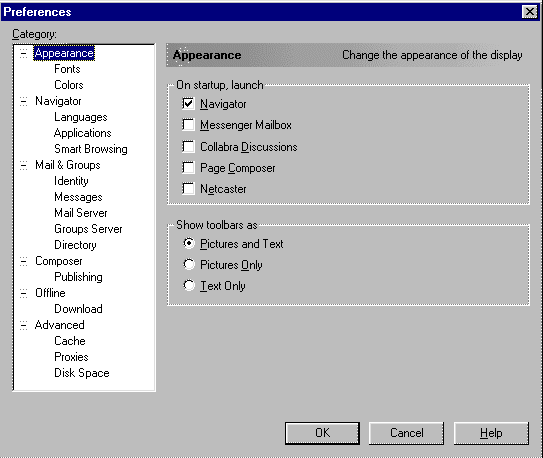Open Help for preferences
Screen dimensions: 543x458
pyautogui.click(x=491, y=433)
